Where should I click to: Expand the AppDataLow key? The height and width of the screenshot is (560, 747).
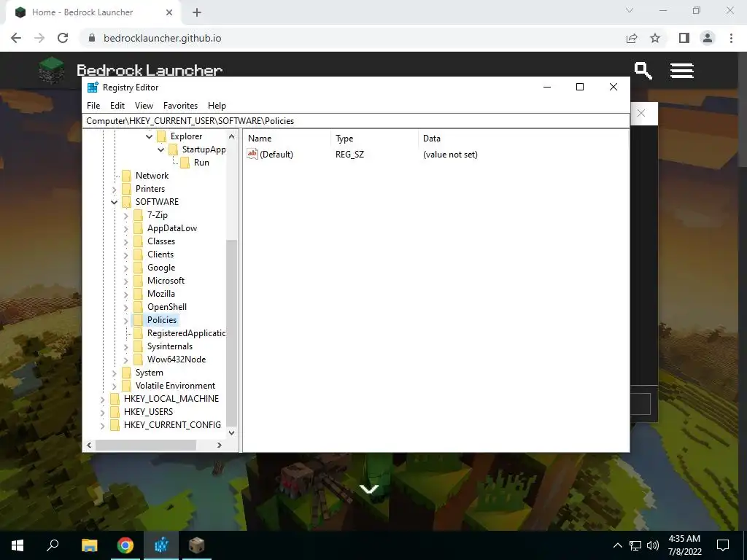pyautogui.click(x=125, y=228)
